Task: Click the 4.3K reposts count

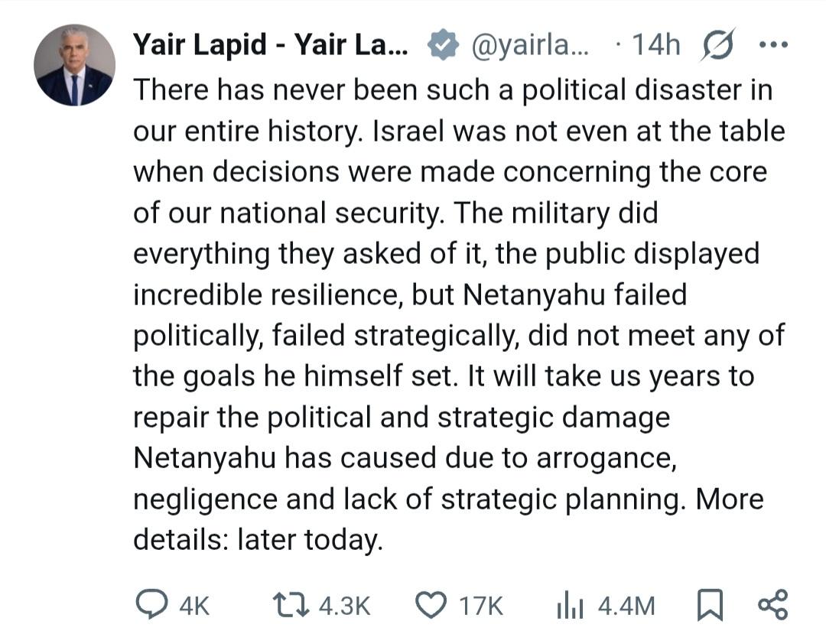Action: [344, 607]
